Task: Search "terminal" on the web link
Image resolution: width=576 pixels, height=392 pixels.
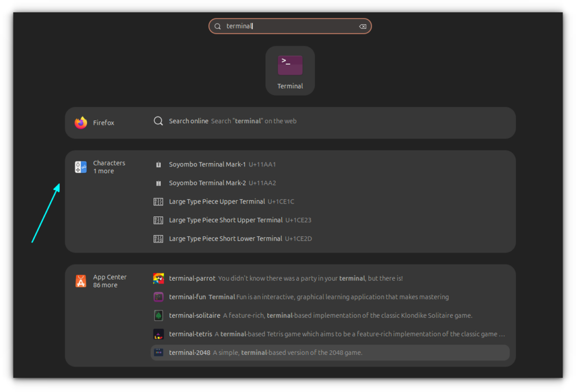Action: 254,121
